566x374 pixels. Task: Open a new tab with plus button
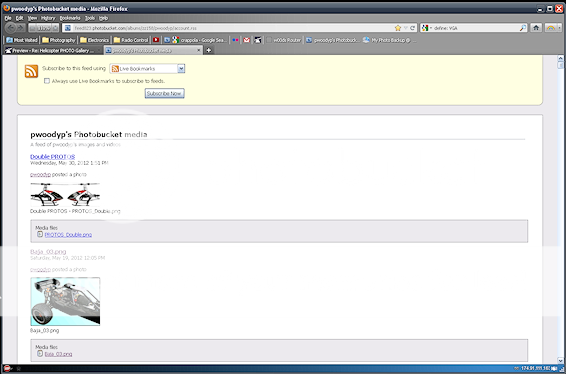pos(209,51)
